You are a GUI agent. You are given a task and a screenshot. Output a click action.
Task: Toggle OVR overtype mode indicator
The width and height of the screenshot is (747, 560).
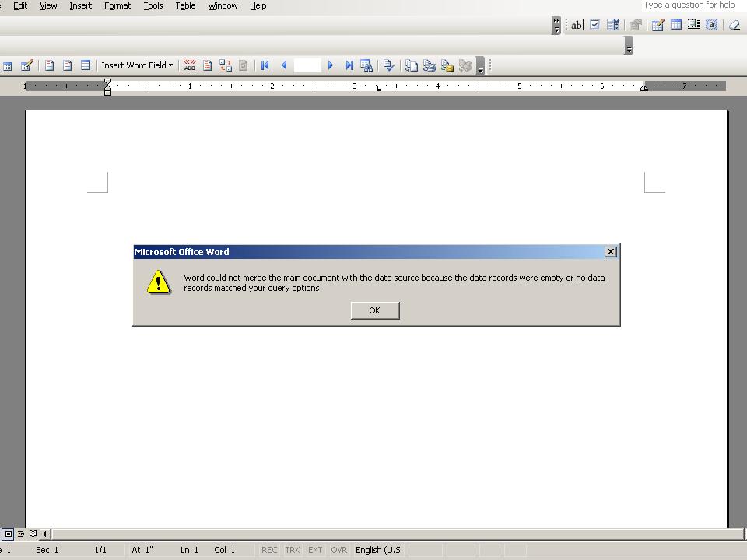click(x=338, y=550)
